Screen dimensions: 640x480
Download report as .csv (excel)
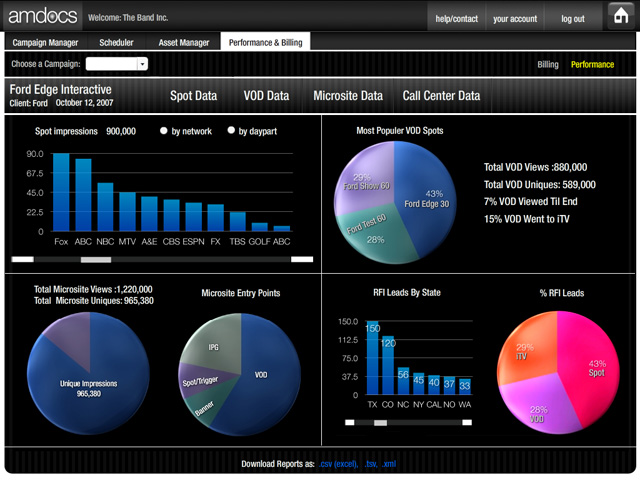338,464
